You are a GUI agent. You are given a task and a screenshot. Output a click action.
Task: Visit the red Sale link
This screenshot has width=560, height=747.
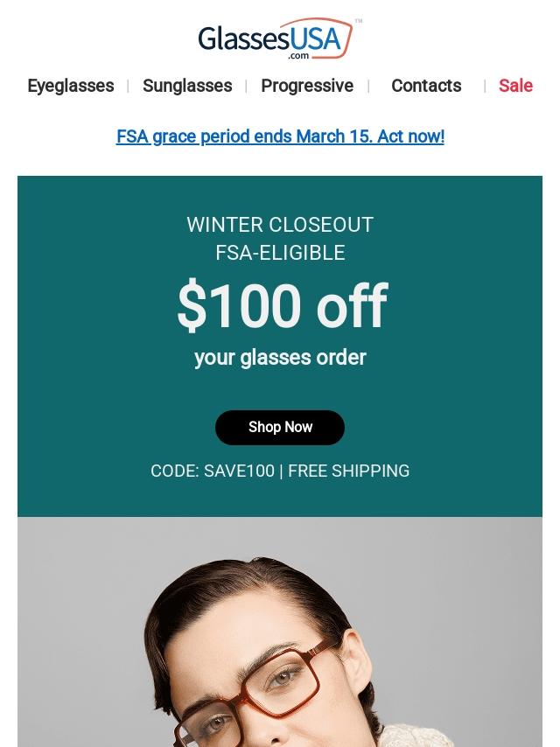[515, 86]
